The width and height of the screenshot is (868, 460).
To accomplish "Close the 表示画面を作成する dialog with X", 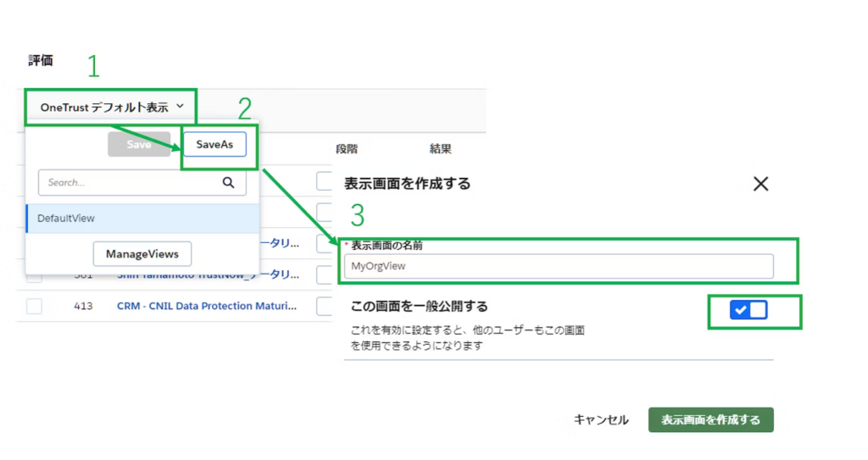I will [x=760, y=184].
